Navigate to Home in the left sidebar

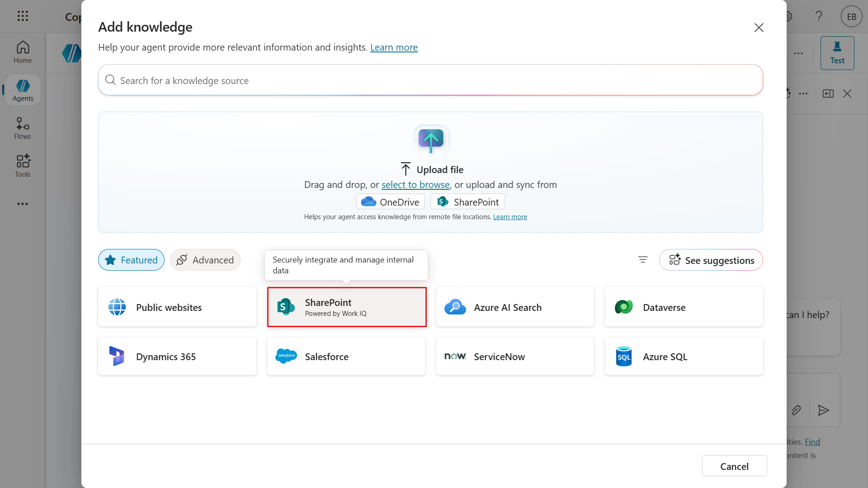coord(23,51)
